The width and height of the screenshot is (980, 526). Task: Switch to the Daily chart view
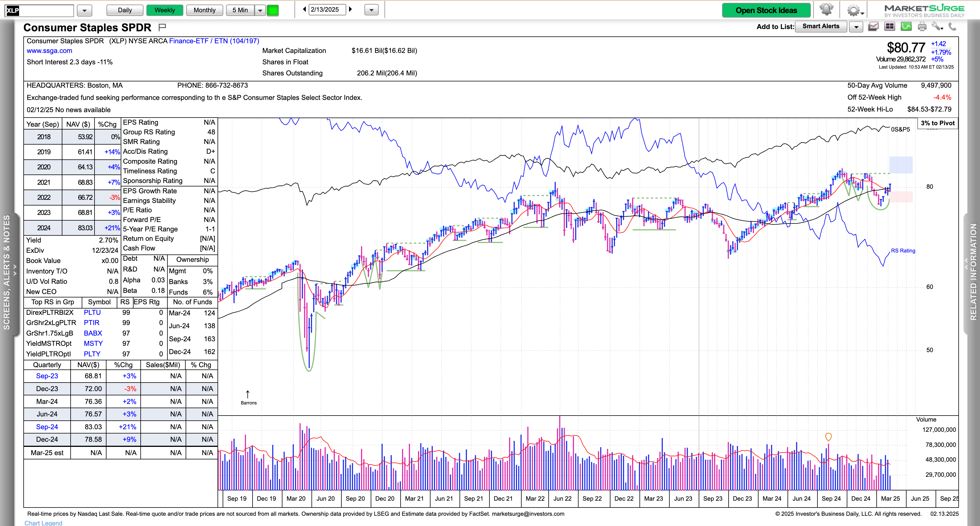124,10
